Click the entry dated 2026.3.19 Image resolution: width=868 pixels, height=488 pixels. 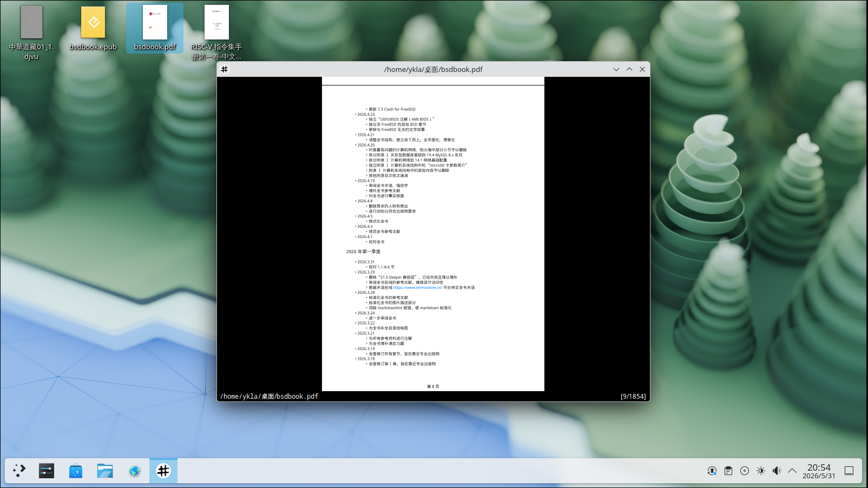[x=366, y=349]
